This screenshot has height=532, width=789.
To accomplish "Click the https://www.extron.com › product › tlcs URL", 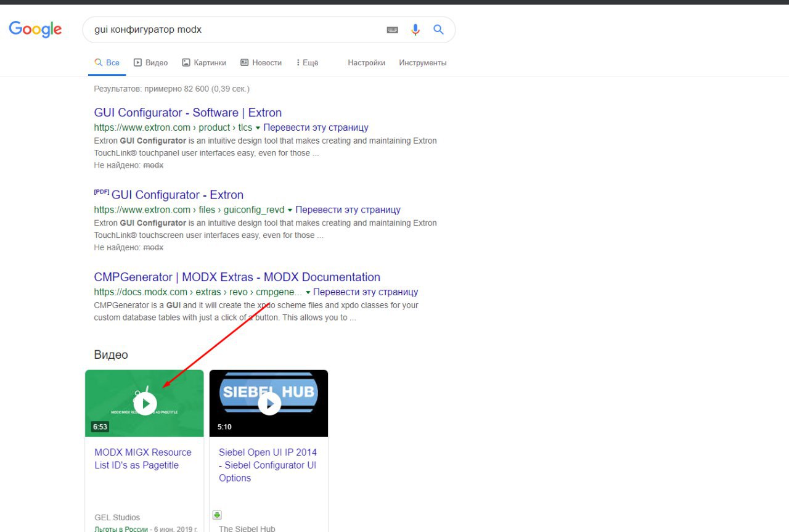I will coord(173,128).
